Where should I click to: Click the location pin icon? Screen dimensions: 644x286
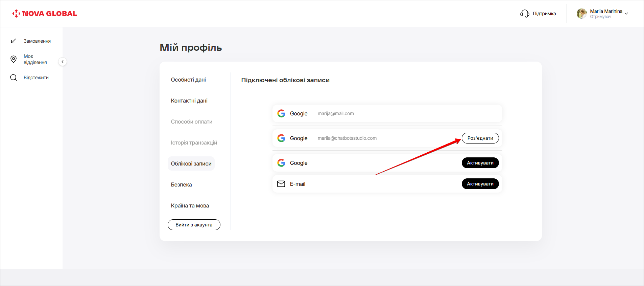[14, 59]
